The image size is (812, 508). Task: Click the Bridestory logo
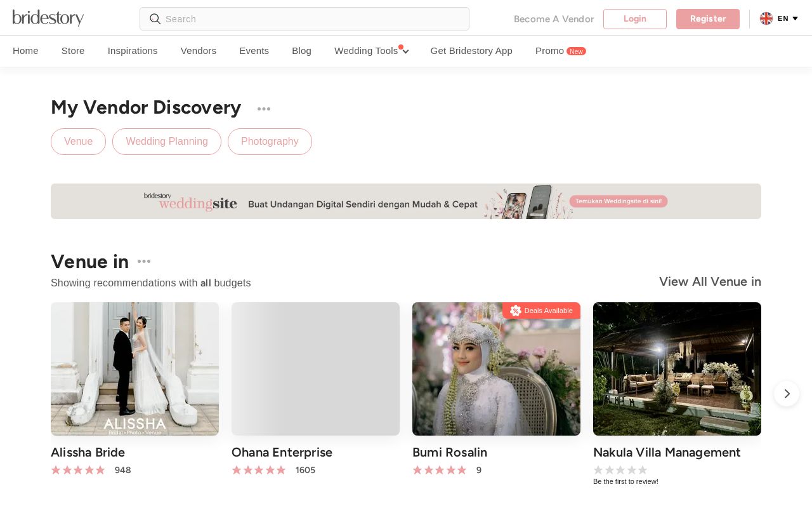tap(48, 18)
